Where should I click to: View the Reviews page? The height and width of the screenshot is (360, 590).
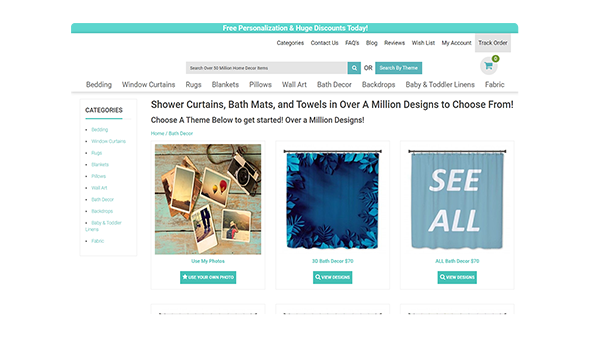(x=394, y=43)
